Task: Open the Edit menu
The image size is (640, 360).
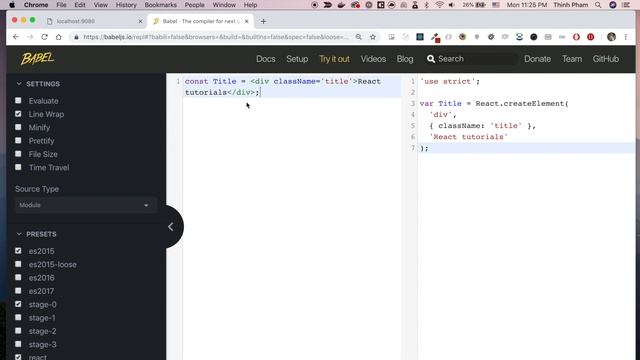Action: (x=80, y=5)
